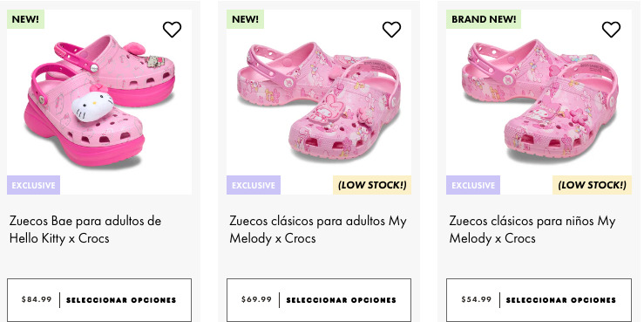The width and height of the screenshot is (644, 322).
Task: Click the BRAND NEW! badge
Action: pyautogui.click(x=484, y=19)
